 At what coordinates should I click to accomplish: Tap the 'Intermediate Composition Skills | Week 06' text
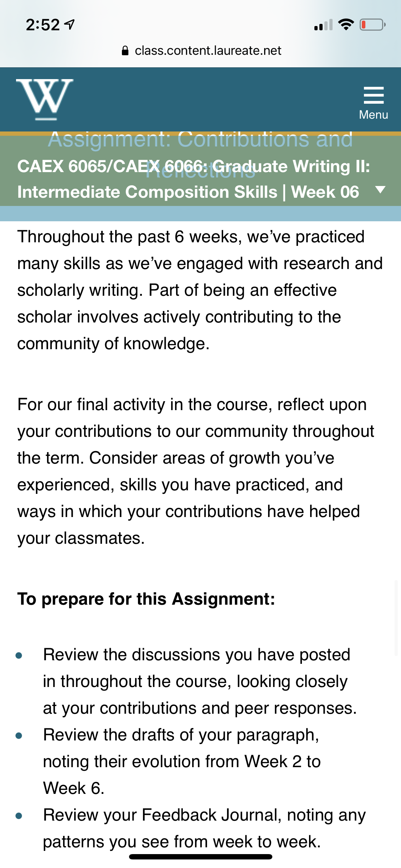coord(188,192)
